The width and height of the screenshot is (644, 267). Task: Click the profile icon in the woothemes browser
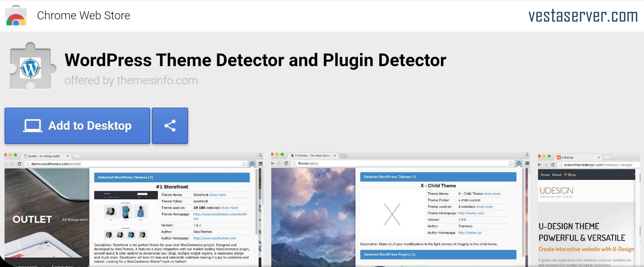click(260, 155)
